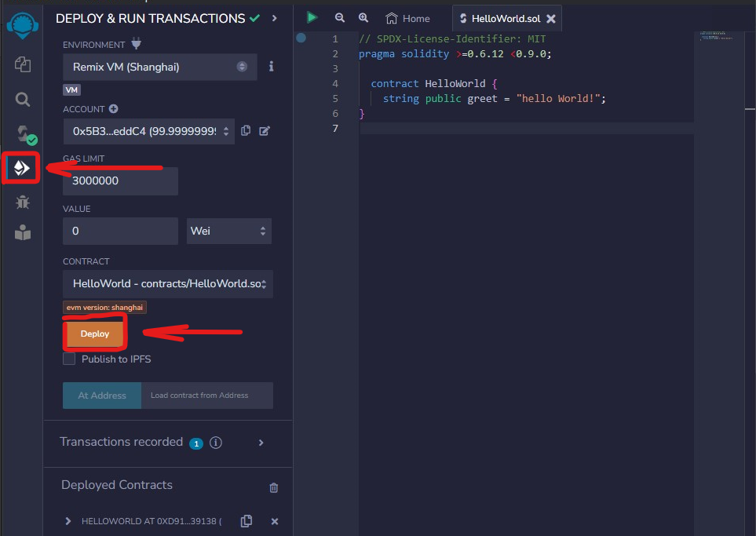Screen dimensions: 756x536
Task: Click the orange Deploy button
Action: [94, 334]
